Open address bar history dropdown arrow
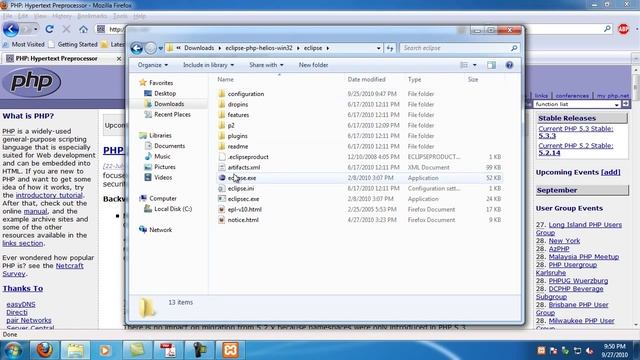 tap(378, 48)
